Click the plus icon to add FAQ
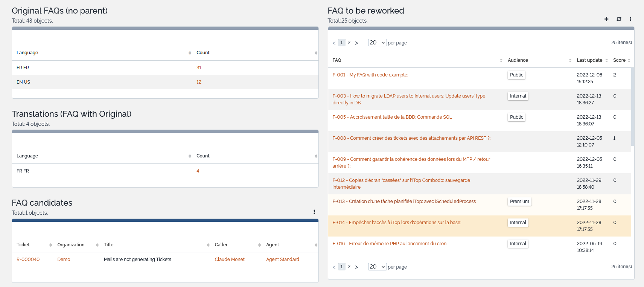 pos(606,19)
